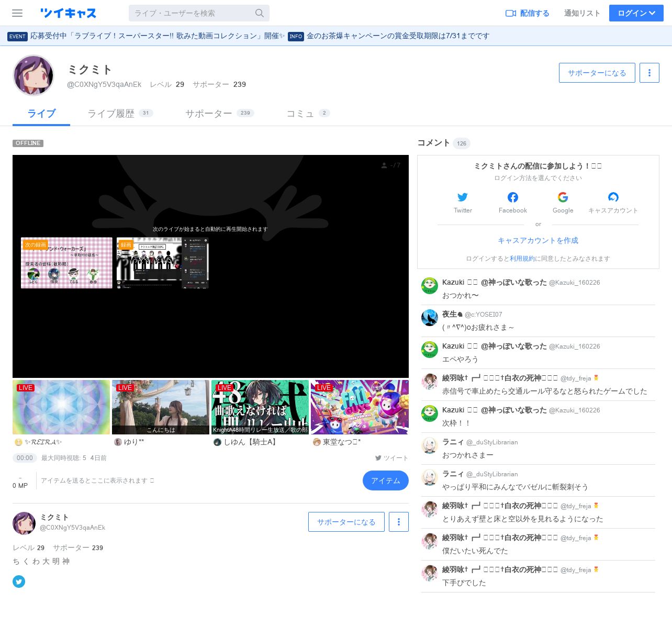672x626 pixels.
Task: Open the 通知リスト notifications list
Action: pos(582,13)
